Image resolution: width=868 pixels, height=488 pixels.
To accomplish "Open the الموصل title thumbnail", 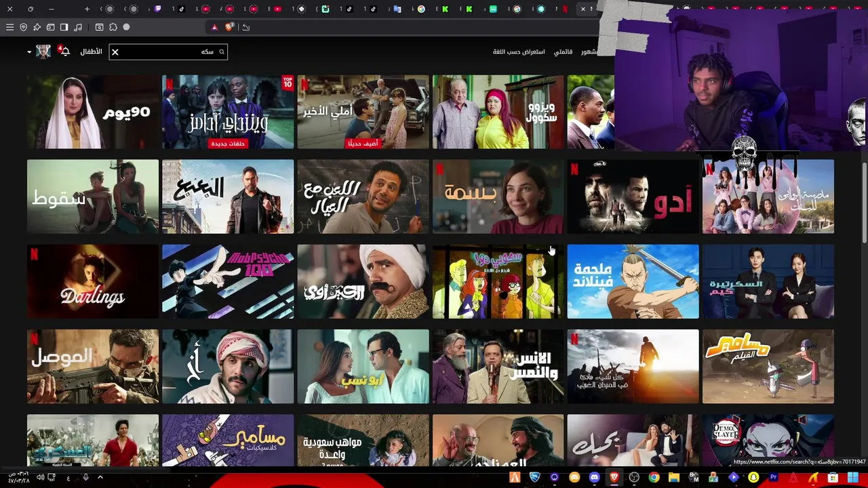I will click(93, 366).
